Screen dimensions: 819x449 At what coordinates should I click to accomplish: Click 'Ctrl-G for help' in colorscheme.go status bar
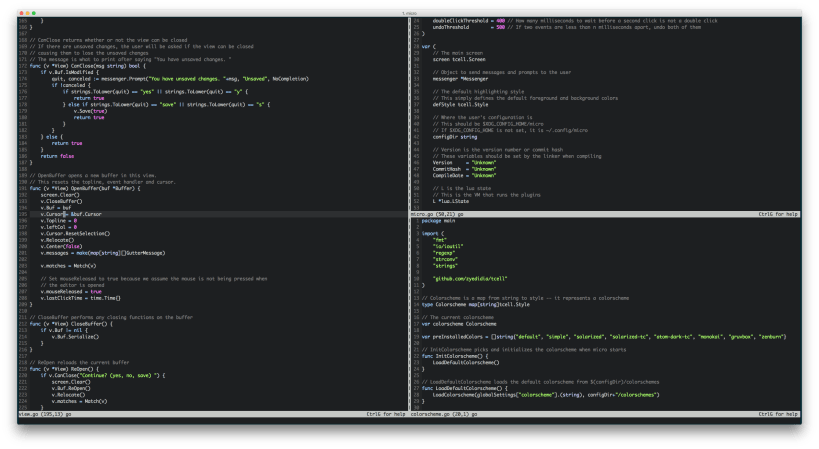[x=778, y=414]
